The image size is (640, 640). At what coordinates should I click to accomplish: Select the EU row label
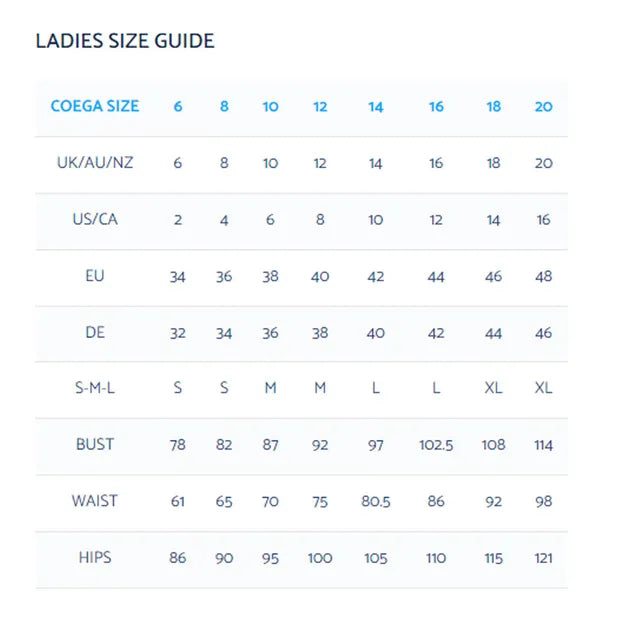(x=95, y=276)
